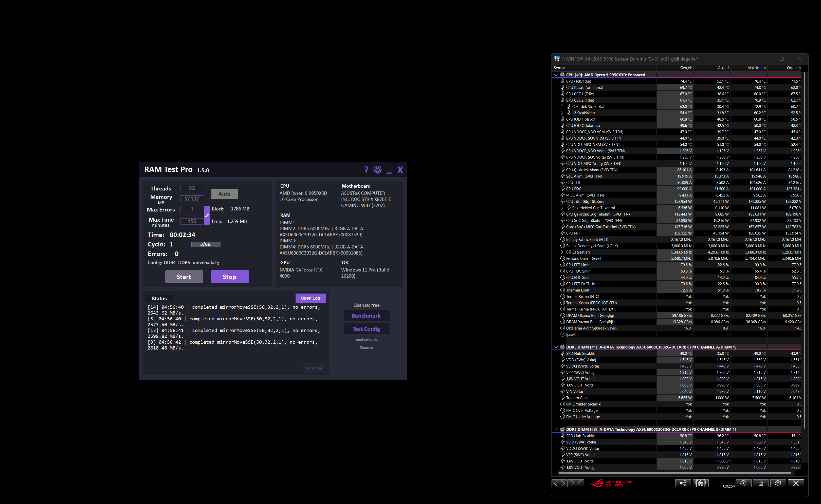
Task: Open the Discord link
Action: pos(366,347)
